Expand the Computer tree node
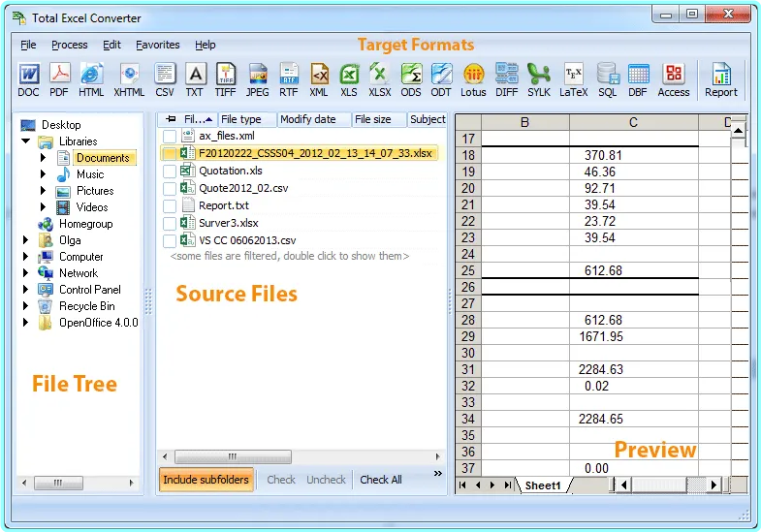Screen dimensions: 761x532 (x=26, y=257)
